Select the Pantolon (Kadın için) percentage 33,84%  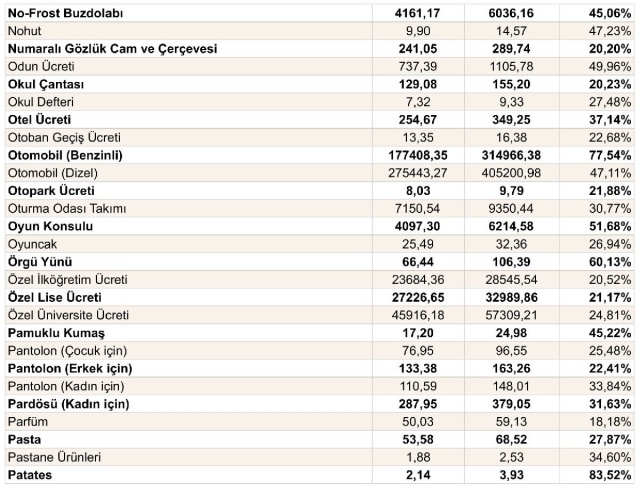coord(610,386)
